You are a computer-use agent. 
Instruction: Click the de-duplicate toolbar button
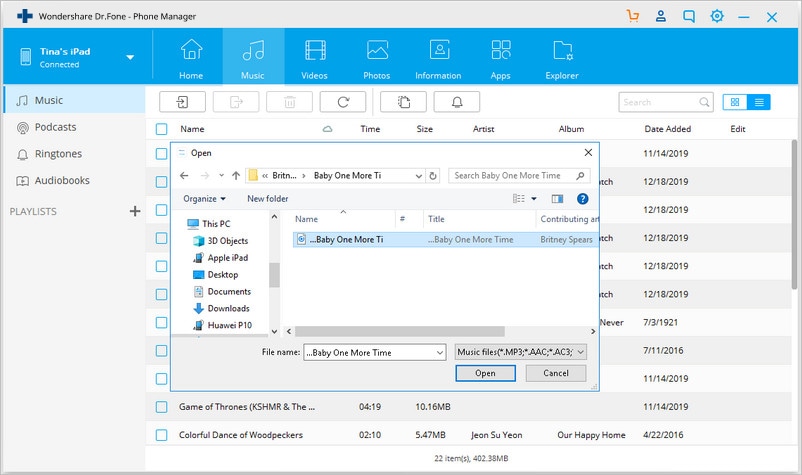pyautogui.click(x=404, y=102)
